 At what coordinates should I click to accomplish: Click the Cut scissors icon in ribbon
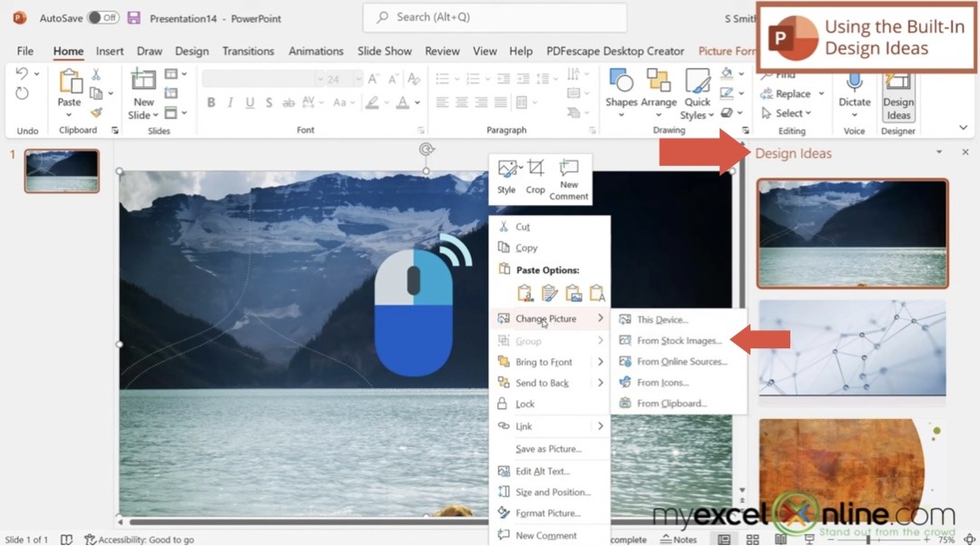pyautogui.click(x=96, y=74)
